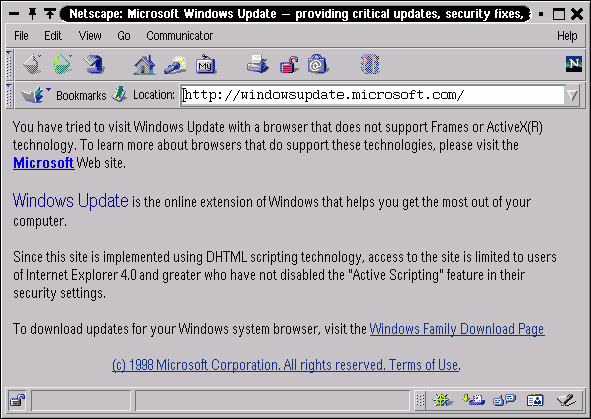The image size is (591, 419).
Task: Open the Shop bag icon
Action: click(317, 64)
